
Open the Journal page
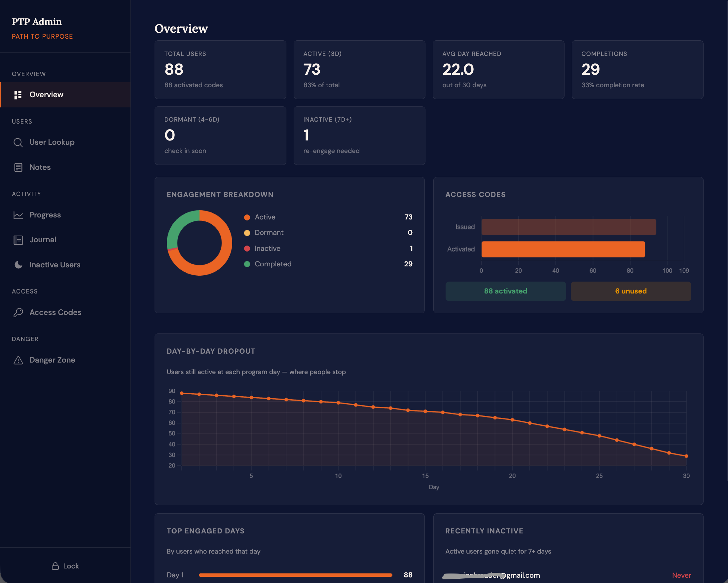point(65,240)
